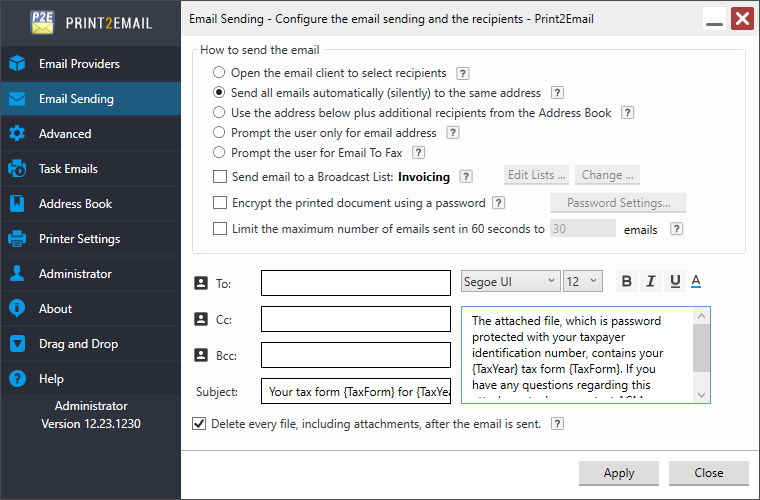The width and height of the screenshot is (760, 500).
Task: Click the message body scrollbar thumb
Action: 701,348
